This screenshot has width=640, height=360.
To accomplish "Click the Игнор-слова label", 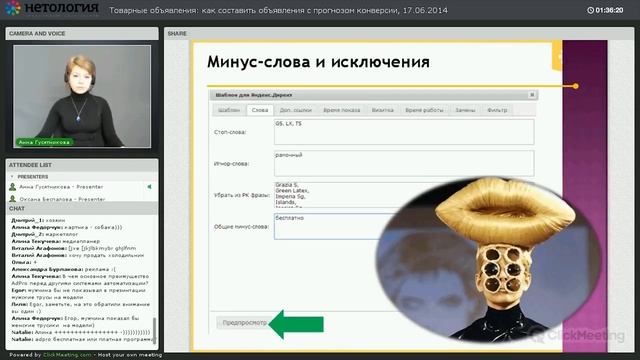I will pos(231,164).
